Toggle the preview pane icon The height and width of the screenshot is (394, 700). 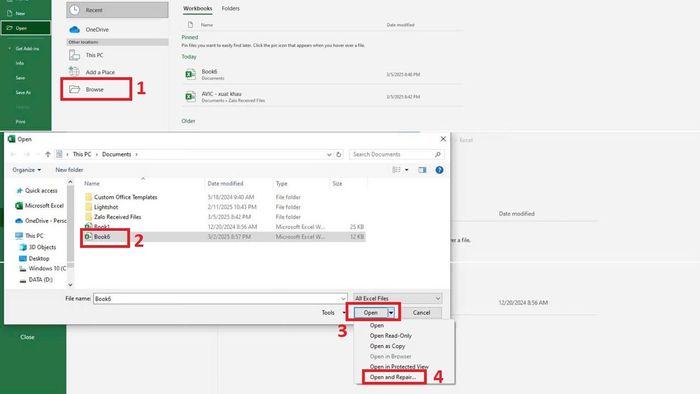pos(422,170)
